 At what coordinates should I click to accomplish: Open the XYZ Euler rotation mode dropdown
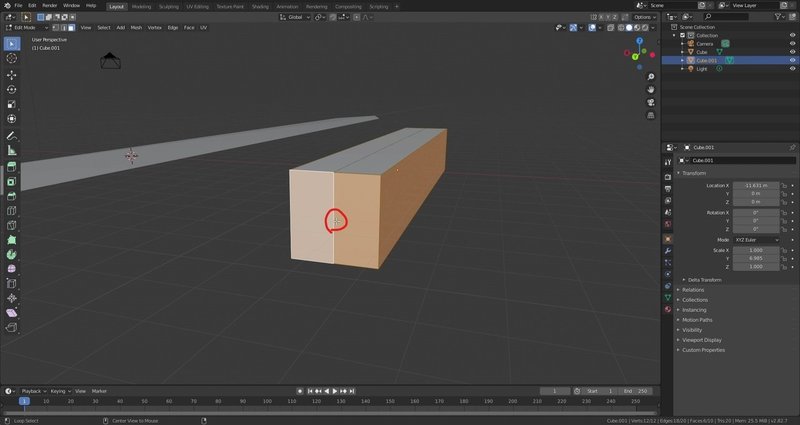757,240
